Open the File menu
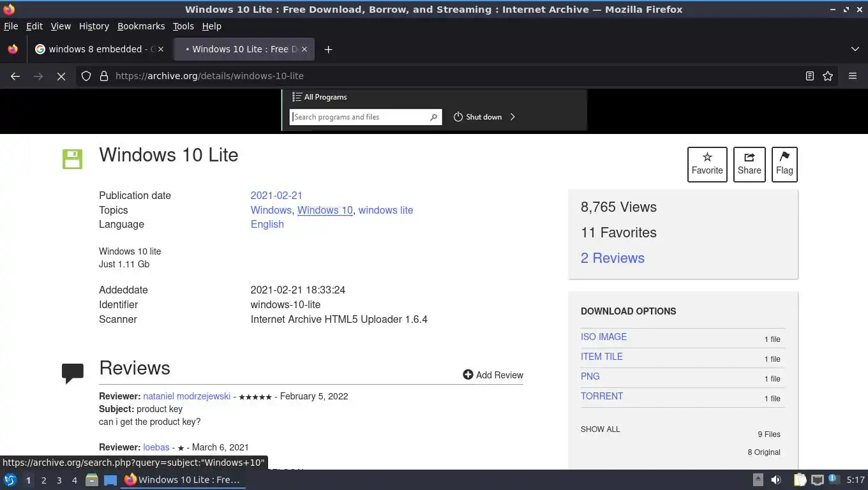The height and width of the screenshot is (490, 868). click(11, 26)
